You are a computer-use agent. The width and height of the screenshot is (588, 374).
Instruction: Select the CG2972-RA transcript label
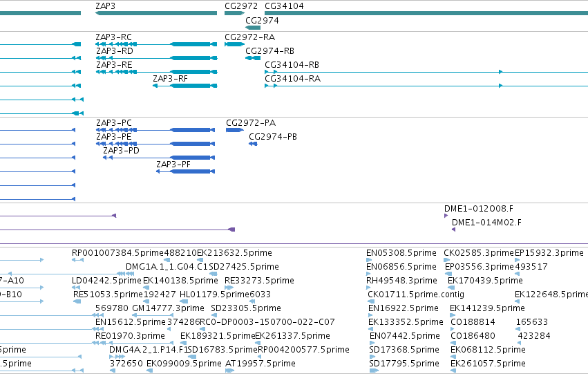[249, 37]
